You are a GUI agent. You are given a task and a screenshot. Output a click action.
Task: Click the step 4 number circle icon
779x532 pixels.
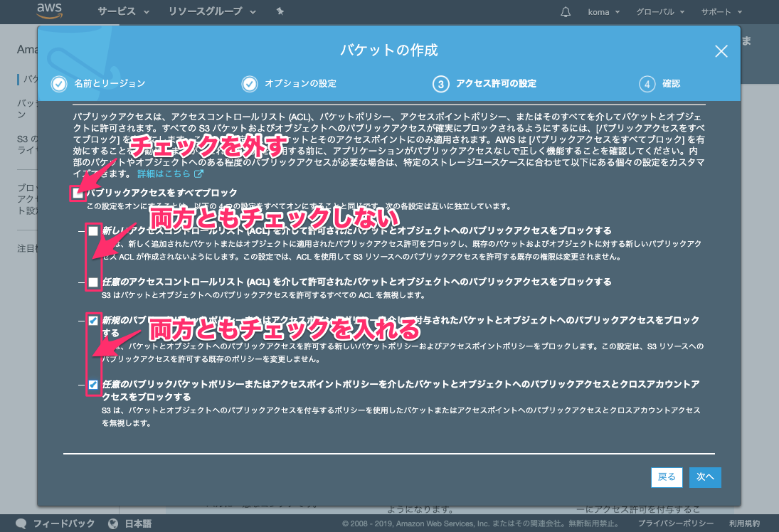647,84
